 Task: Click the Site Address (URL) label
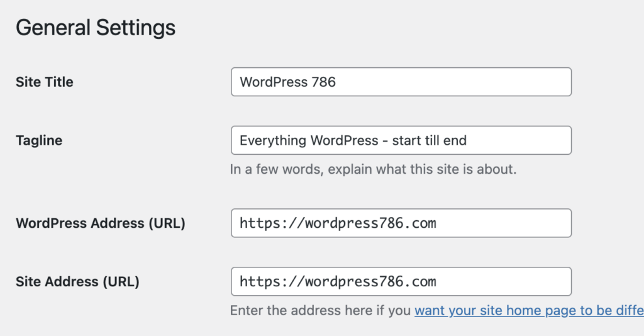point(77,281)
